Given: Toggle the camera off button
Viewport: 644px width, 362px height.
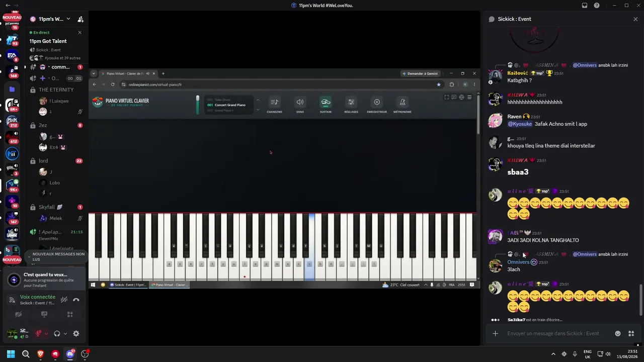Looking at the screenshot, I should click(x=19, y=314).
